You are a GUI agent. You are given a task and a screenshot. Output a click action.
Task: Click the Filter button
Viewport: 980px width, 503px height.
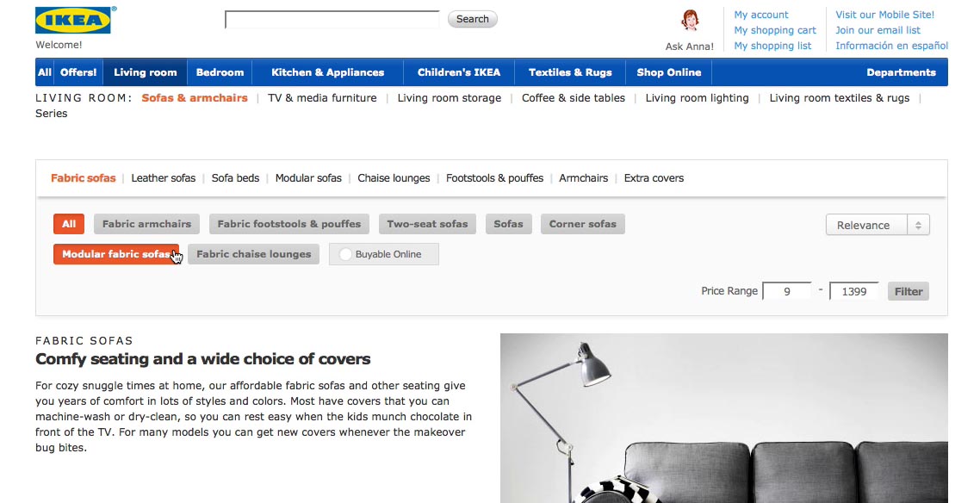(908, 290)
